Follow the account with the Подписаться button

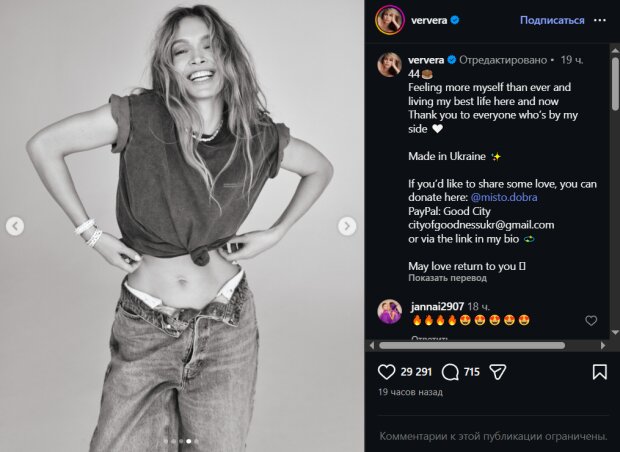click(x=552, y=20)
